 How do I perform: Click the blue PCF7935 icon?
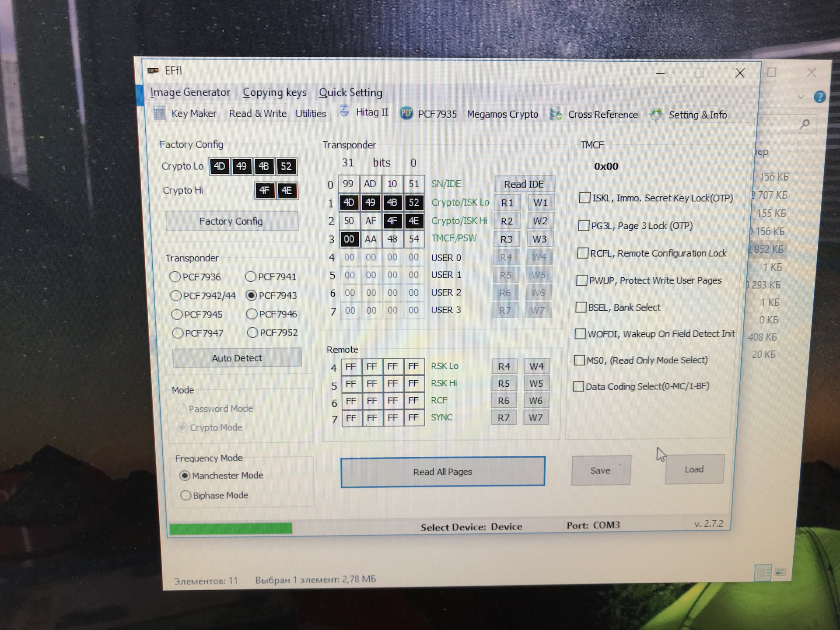406,114
